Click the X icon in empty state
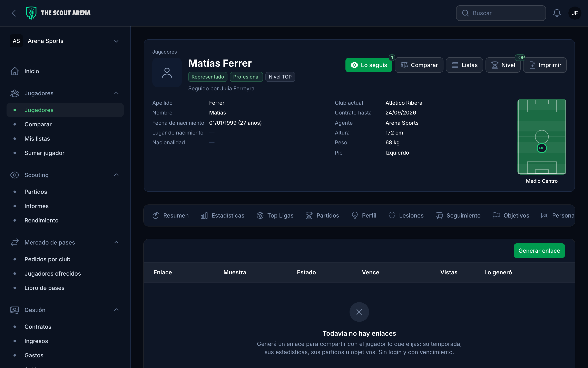This screenshot has width=588, height=368. pyautogui.click(x=359, y=312)
